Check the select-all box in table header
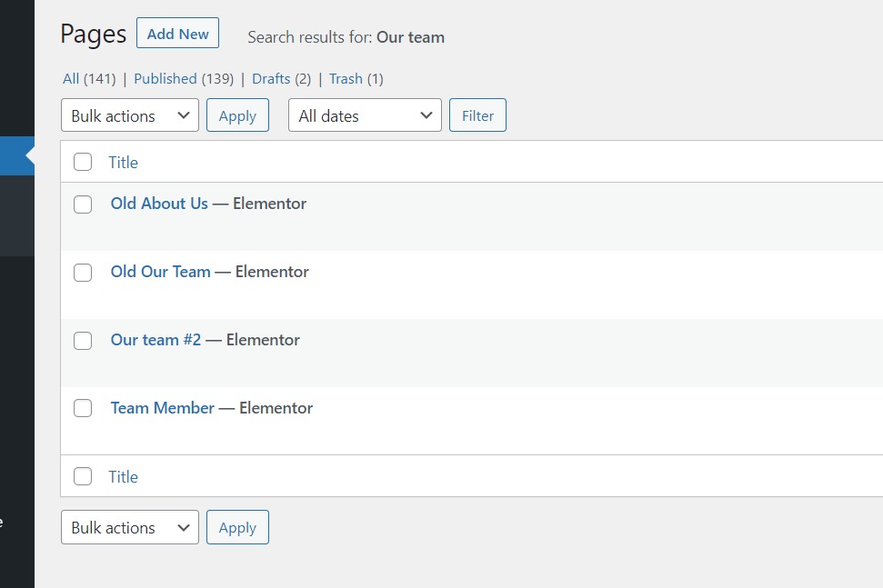This screenshot has width=883, height=588. coord(83,162)
